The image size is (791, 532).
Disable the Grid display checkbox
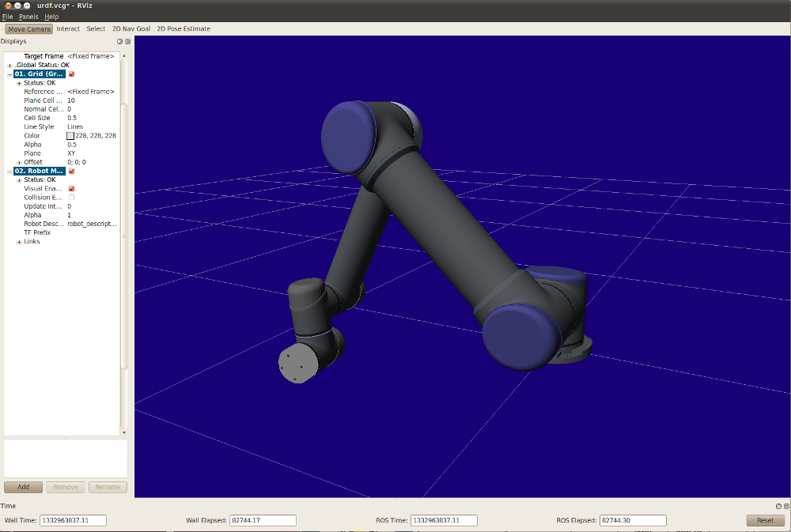[x=72, y=74]
